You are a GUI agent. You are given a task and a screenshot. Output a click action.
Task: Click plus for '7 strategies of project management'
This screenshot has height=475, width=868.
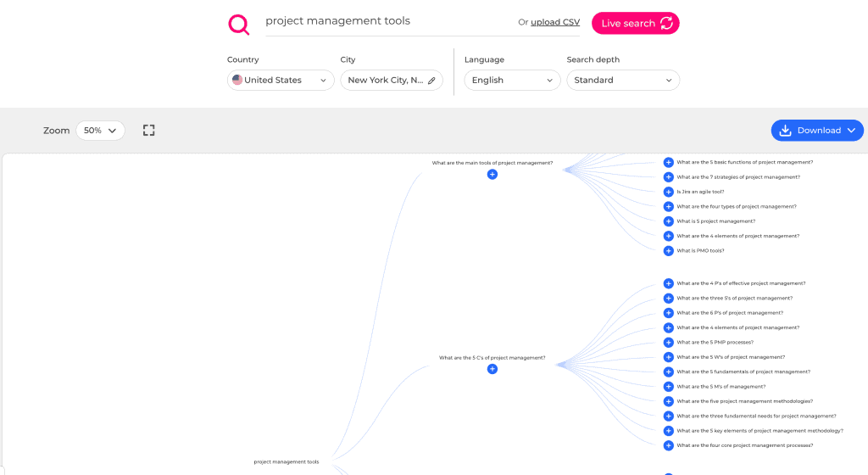(668, 177)
